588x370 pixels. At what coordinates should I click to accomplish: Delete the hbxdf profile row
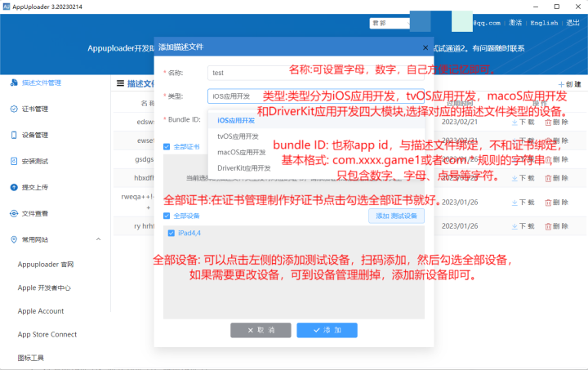tap(556, 178)
